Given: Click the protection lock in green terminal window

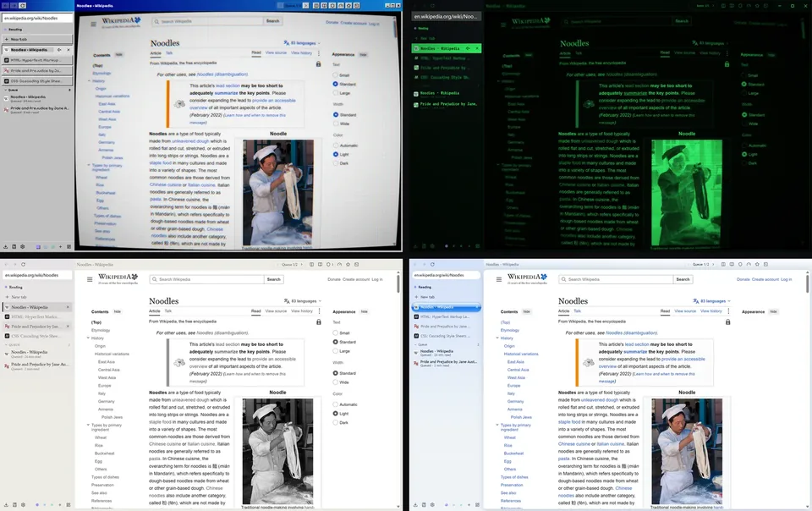Looking at the screenshot, I should click(727, 64).
